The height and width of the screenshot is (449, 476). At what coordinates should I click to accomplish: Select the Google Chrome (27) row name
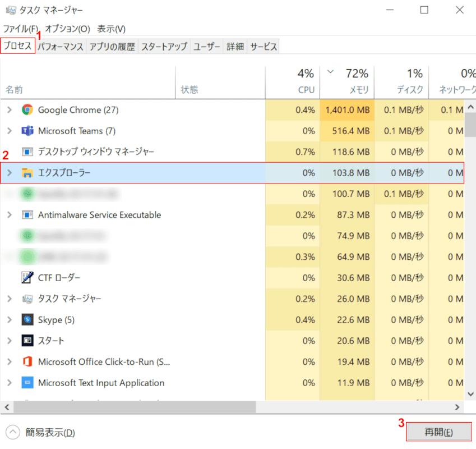click(x=78, y=109)
